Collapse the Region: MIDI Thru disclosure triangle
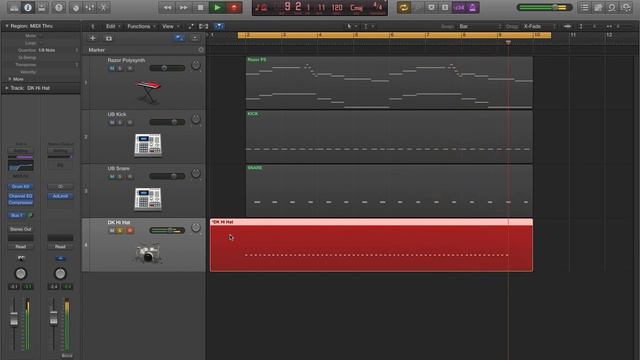Image resolution: width=640 pixels, height=360 pixels. (7, 26)
